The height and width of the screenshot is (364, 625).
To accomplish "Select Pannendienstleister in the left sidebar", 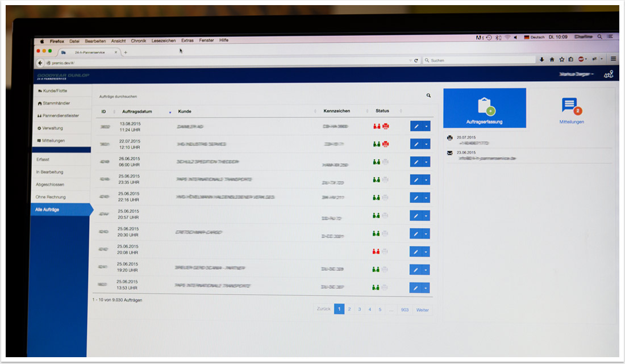I will pos(61,115).
